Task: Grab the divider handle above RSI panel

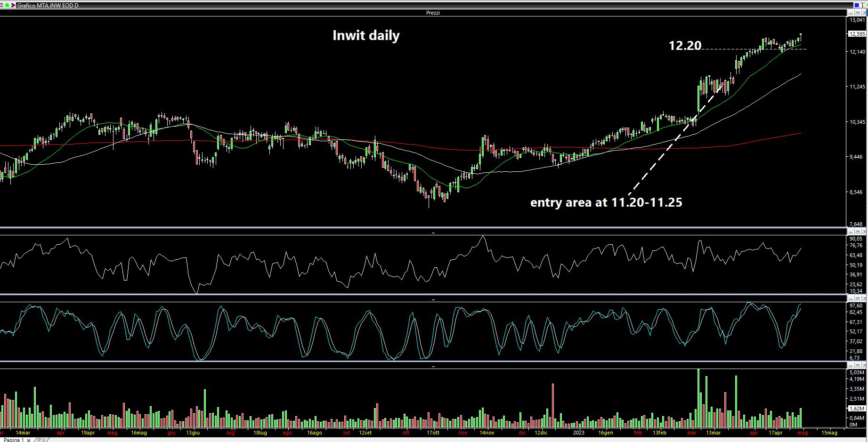Action: point(433,233)
